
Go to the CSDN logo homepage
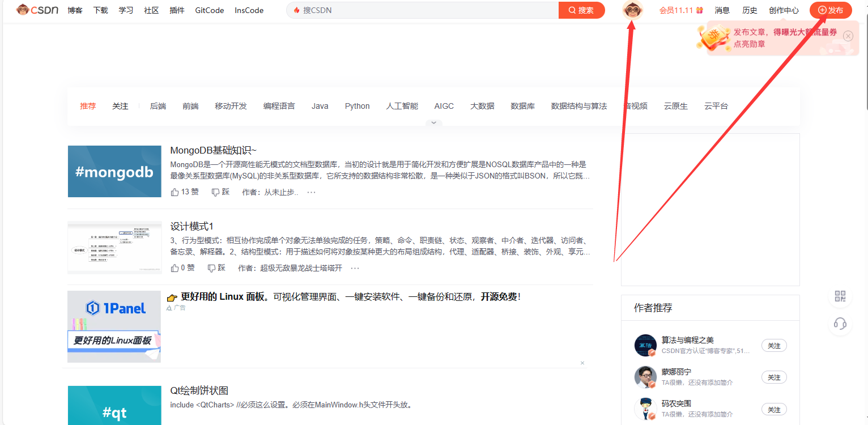coord(37,10)
